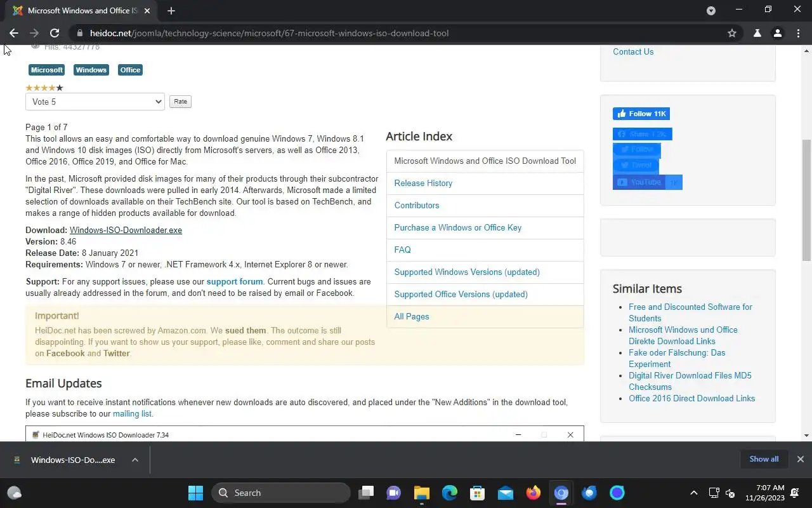Close the Microsoft Windows and Office tab
The width and height of the screenshot is (812, 508).
pos(147,11)
